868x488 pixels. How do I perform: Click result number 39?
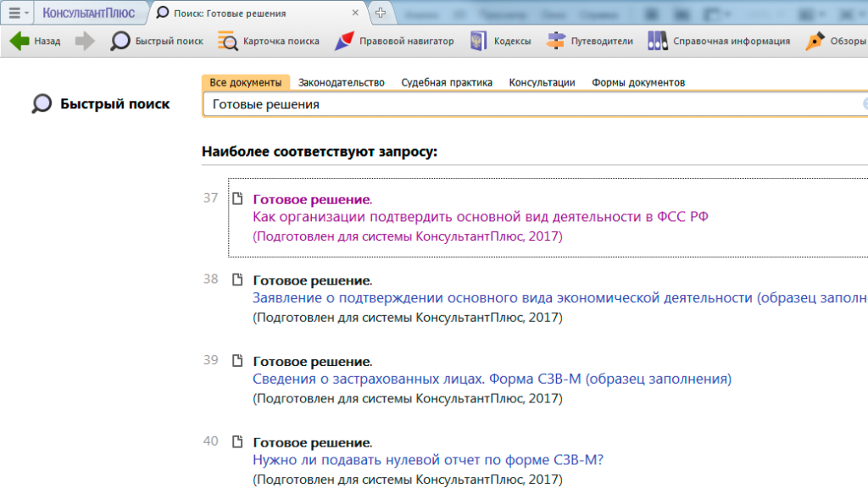pyautogui.click(x=210, y=360)
